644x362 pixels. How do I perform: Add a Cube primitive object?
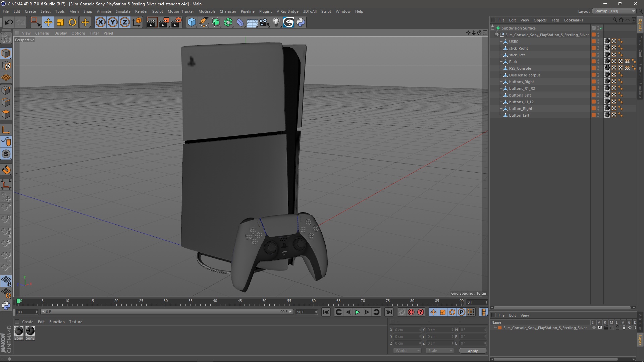tap(192, 22)
